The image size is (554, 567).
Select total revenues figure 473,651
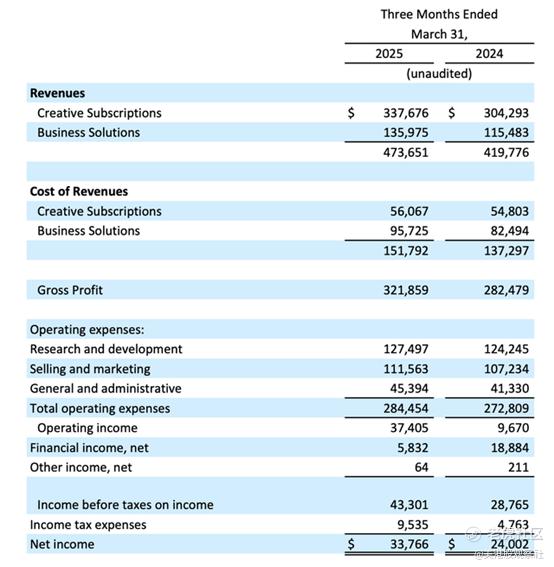coord(406,152)
